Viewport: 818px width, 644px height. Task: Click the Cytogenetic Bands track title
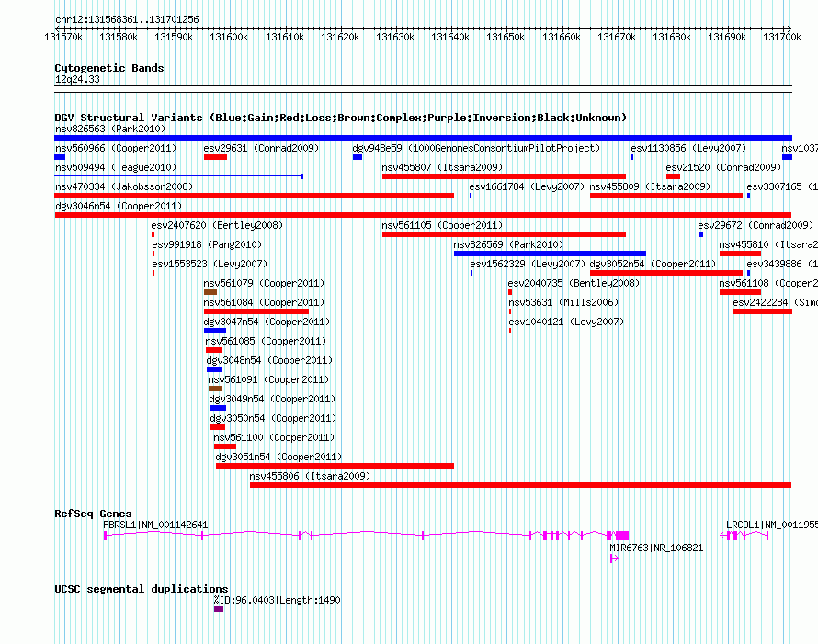[x=109, y=68]
